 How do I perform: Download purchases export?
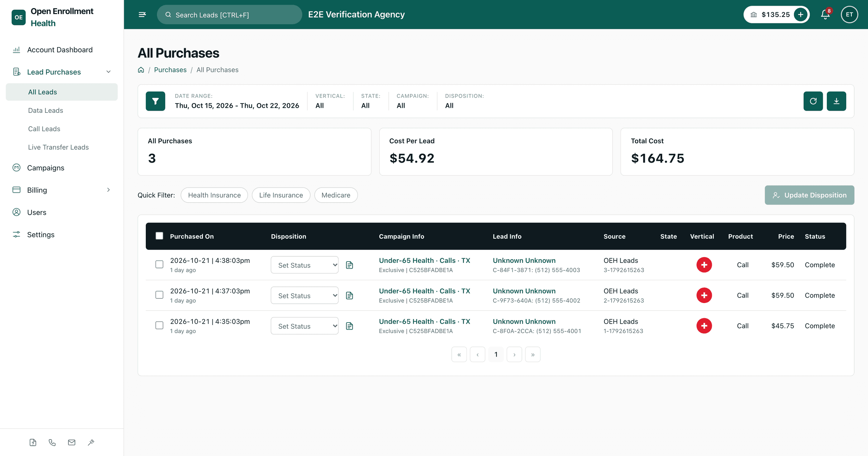tap(836, 101)
